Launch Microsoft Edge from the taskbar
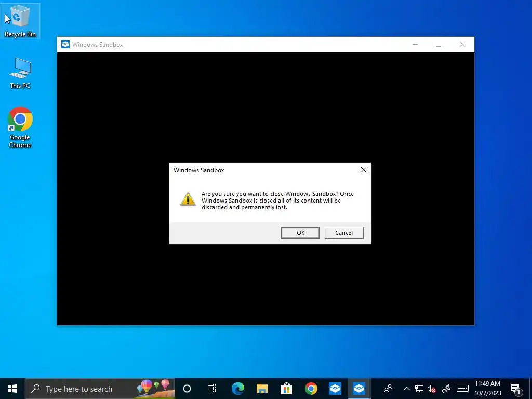 [x=238, y=389]
